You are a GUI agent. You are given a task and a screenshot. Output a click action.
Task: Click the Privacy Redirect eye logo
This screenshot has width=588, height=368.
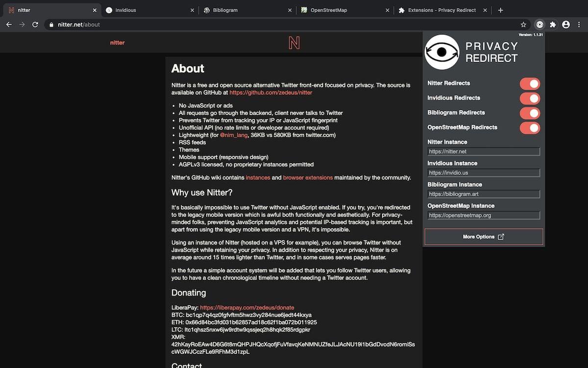click(442, 52)
